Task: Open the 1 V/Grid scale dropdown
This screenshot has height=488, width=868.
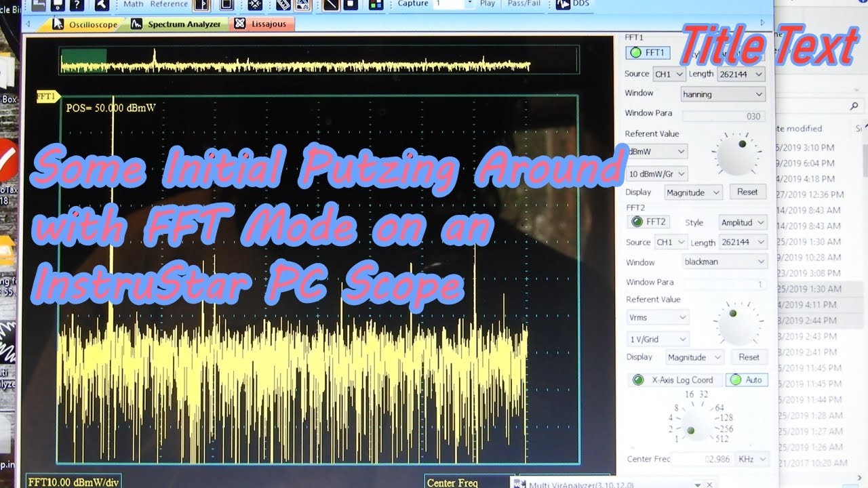Action: coord(657,339)
